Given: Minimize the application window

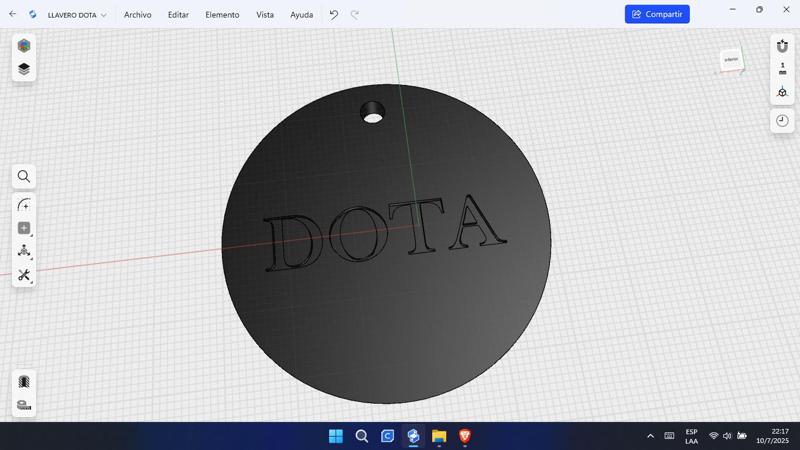Looking at the screenshot, I should point(733,9).
